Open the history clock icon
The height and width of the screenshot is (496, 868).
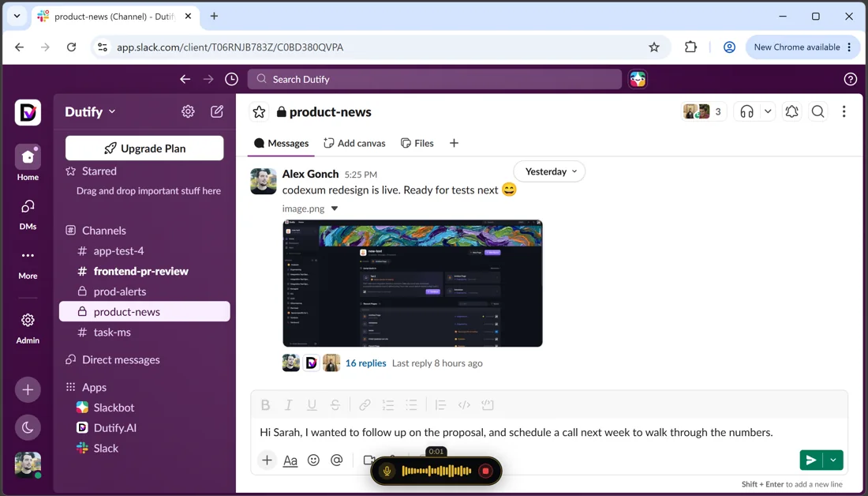(231, 79)
